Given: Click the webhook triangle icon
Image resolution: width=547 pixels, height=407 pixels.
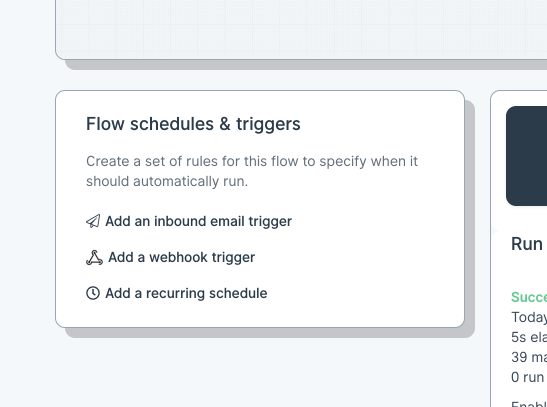Looking at the screenshot, I should (95, 257).
